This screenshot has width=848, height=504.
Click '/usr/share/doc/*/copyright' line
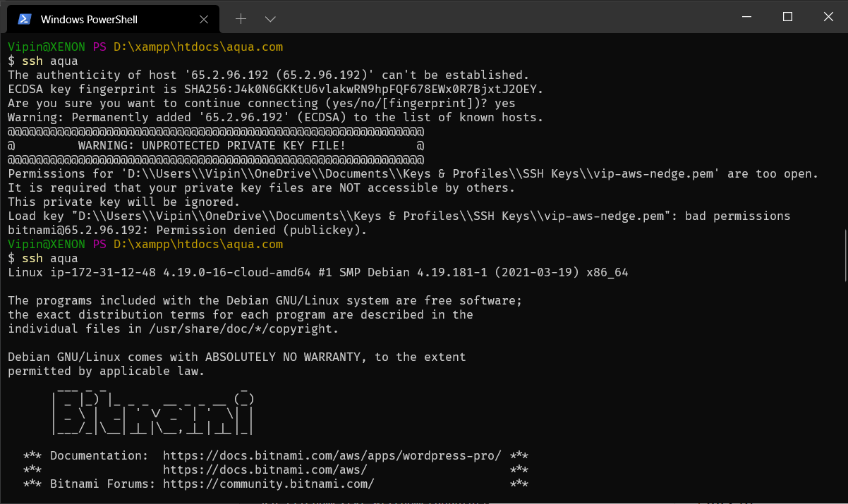click(x=174, y=329)
